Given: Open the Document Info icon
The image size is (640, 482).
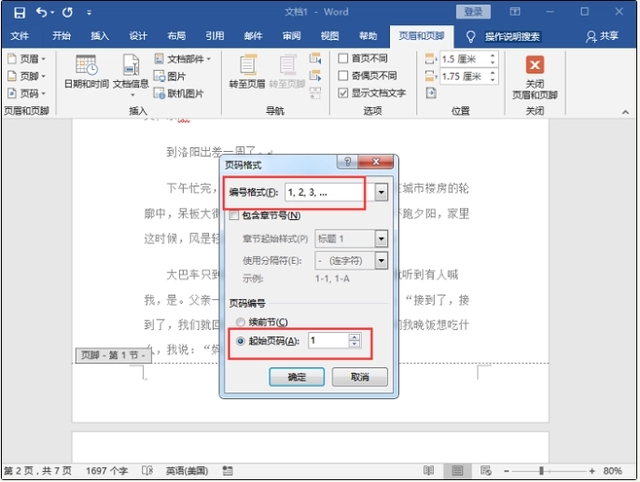Looking at the screenshot, I should [x=131, y=66].
